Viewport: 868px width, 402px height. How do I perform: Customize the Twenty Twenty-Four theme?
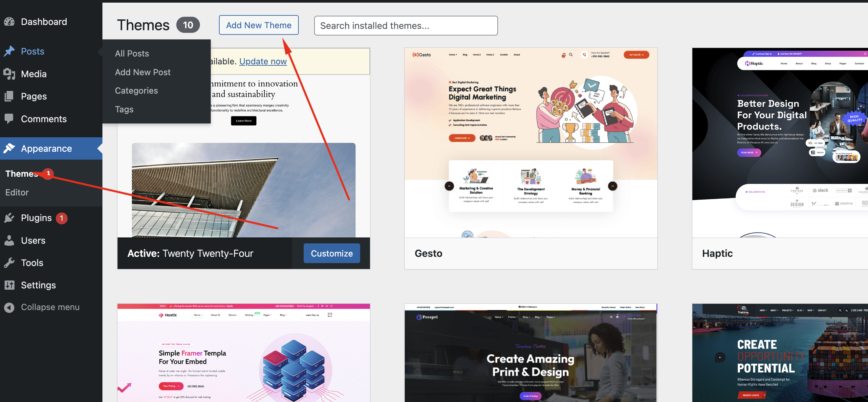click(x=332, y=253)
